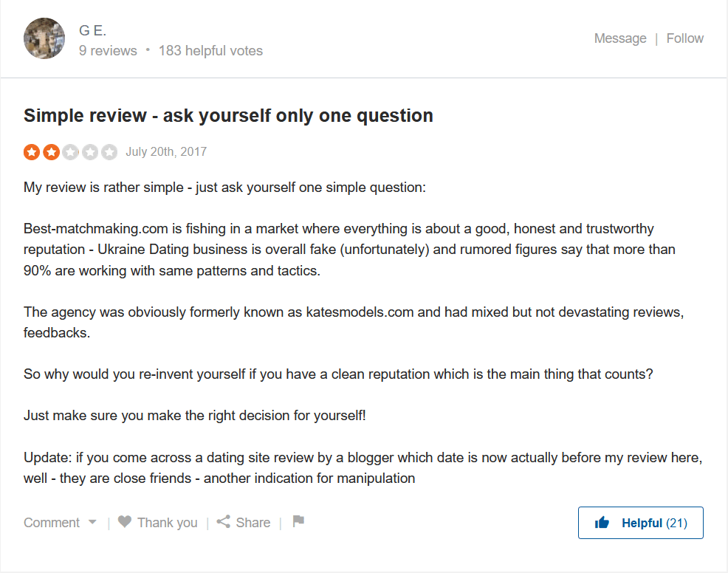Click the thumbs-up icon in Helpful button
This screenshot has width=728, height=573.
[x=602, y=524]
